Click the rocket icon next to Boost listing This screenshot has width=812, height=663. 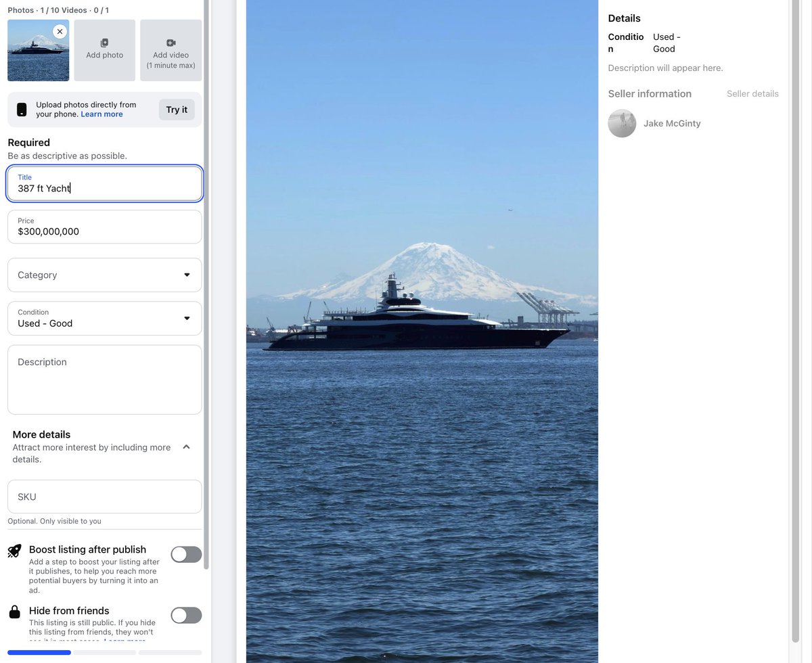[x=14, y=551]
